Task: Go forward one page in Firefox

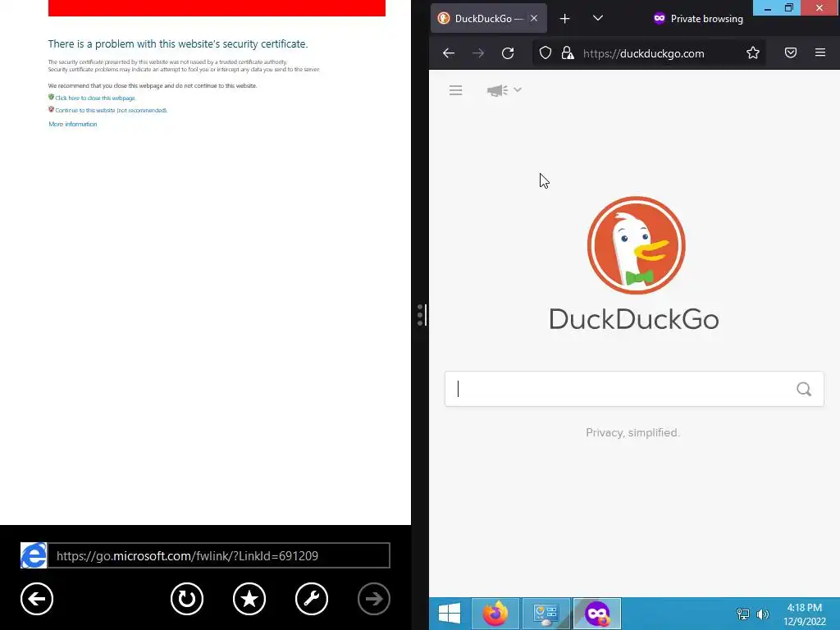Action: [x=478, y=53]
